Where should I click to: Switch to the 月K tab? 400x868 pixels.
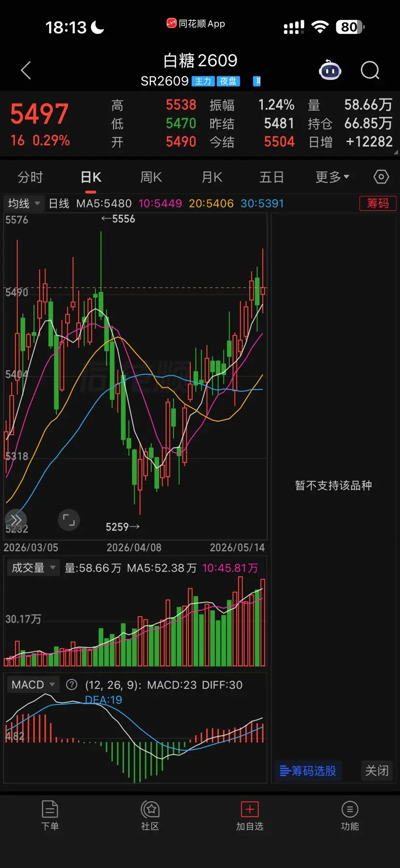pos(212,177)
